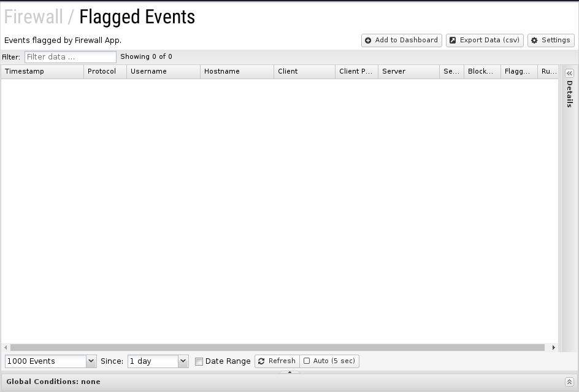Sort by the Block... column header

(482, 71)
